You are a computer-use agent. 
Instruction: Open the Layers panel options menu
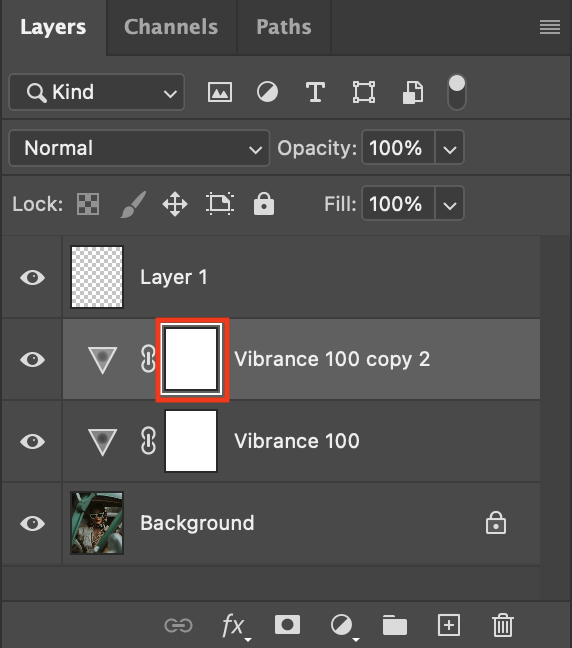coord(550,27)
